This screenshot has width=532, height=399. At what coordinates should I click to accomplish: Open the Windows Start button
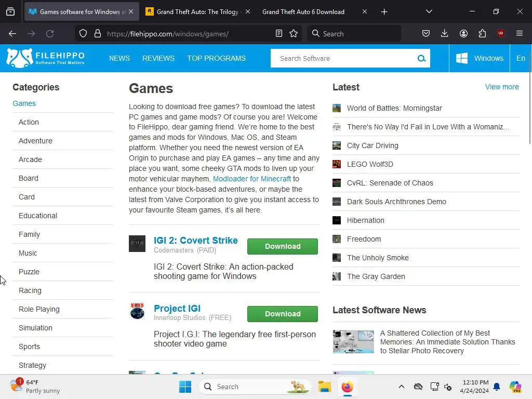[x=185, y=387]
